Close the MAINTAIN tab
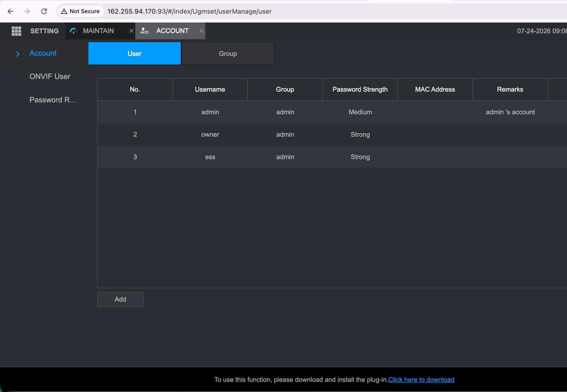This screenshot has height=392, width=567. [131, 31]
